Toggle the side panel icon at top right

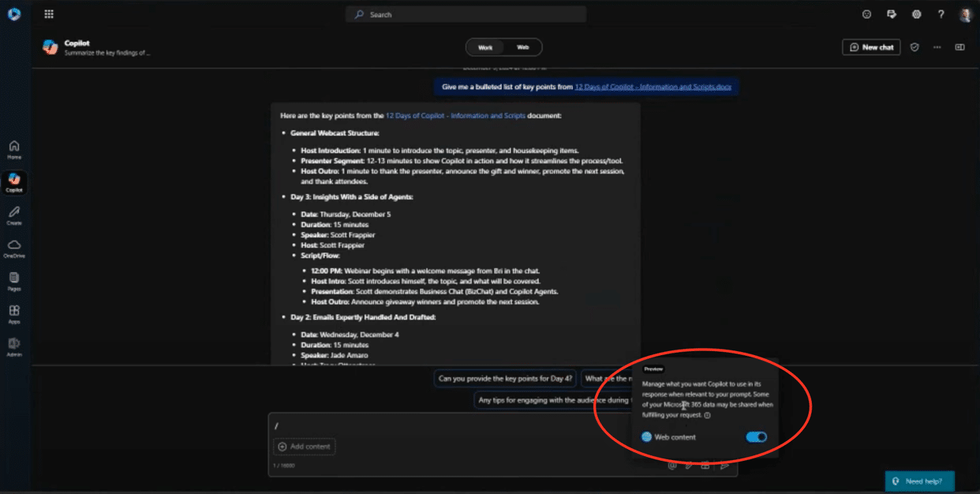pos(959,47)
